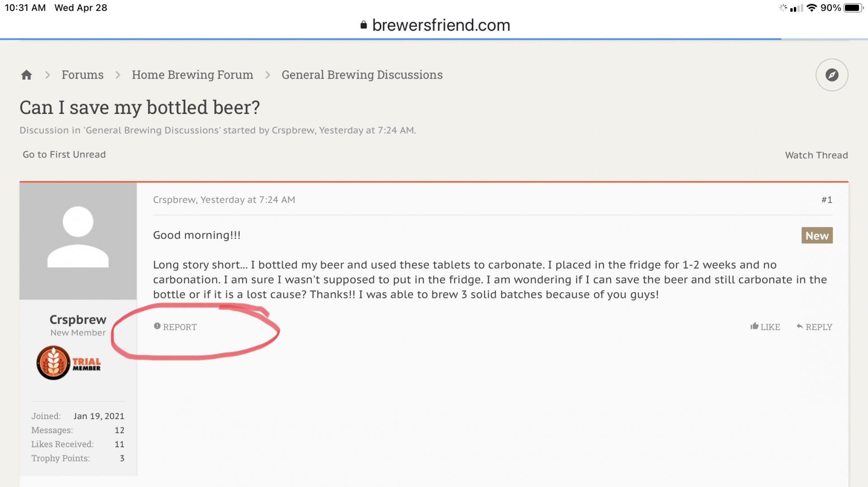This screenshot has width=868, height=487.
Task: Open the home icon in breadcrumb
Action: click(x=27, y=75)
